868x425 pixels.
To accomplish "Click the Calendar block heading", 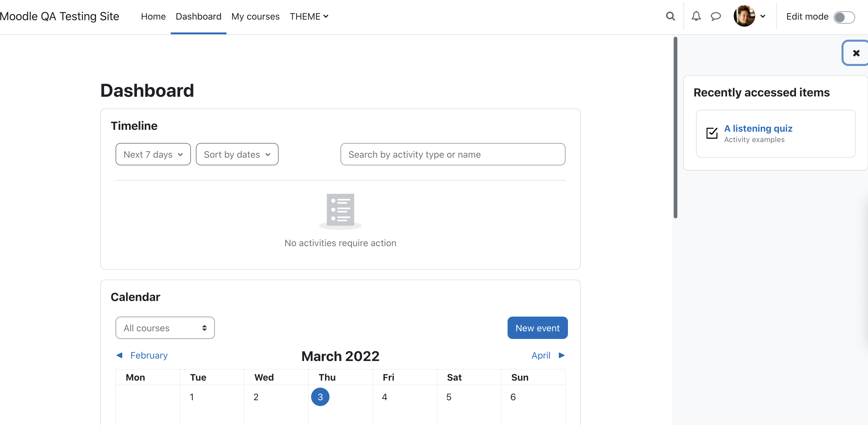I will pos(135,296).
